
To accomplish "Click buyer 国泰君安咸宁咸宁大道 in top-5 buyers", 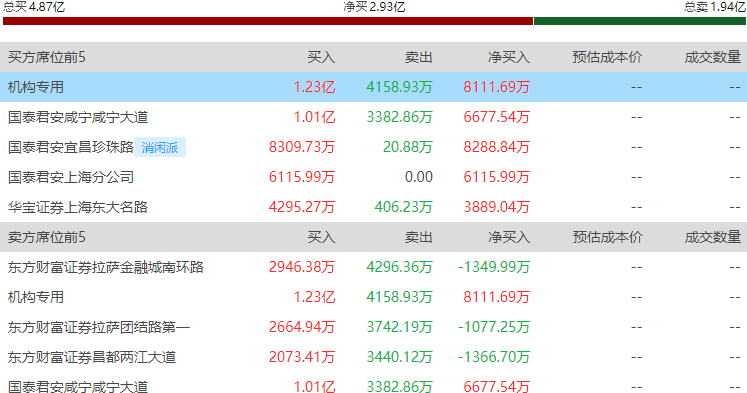I will [78, 117].
